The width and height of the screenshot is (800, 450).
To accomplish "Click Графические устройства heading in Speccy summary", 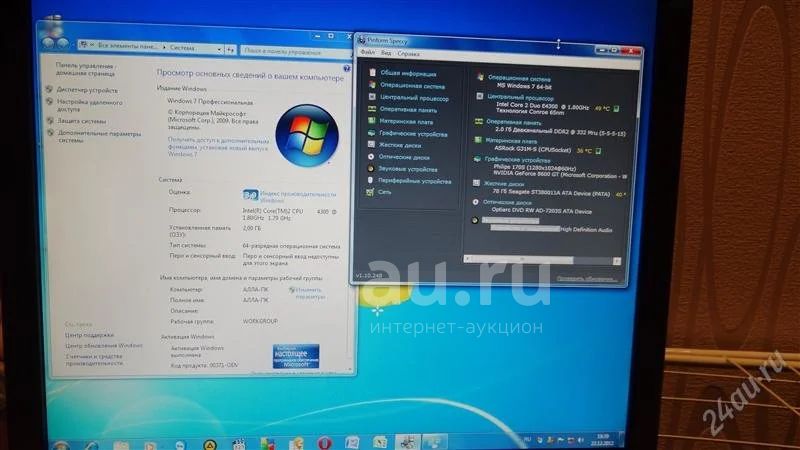I will tap(517, 160).
